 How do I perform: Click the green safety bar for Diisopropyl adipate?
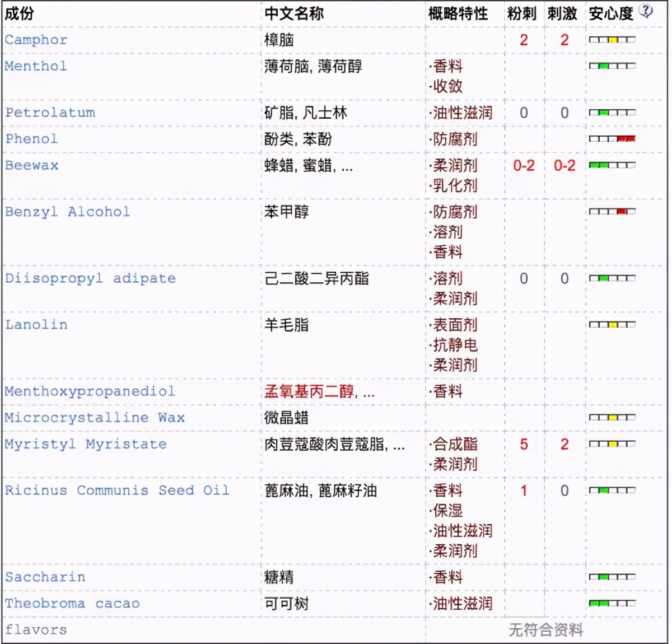(603, 278)
